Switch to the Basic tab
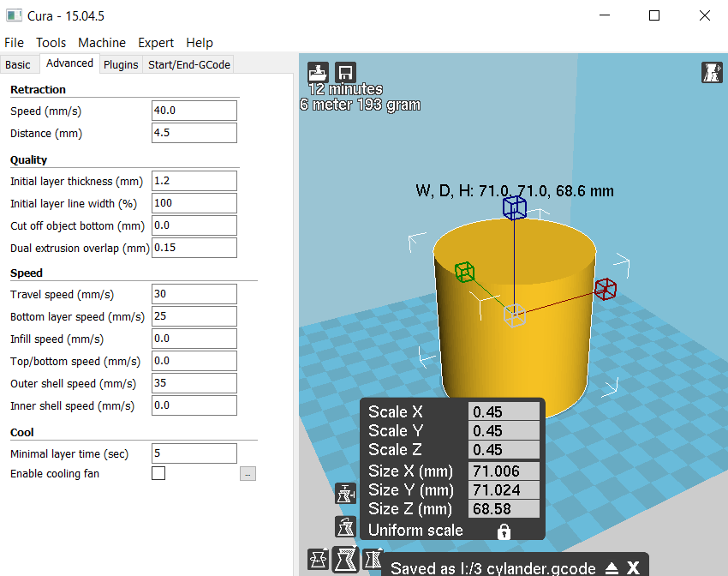 coord(18,64)
